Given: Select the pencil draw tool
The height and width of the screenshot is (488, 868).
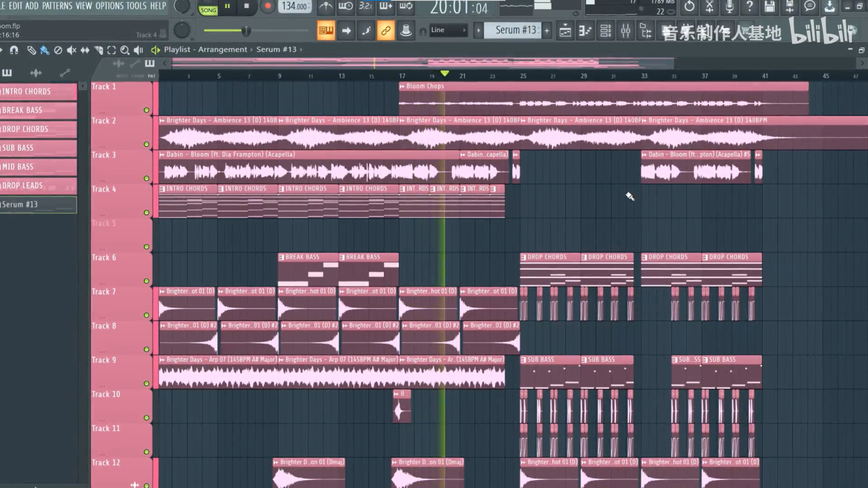Looking at the screenshot, I should click(31, 50).
